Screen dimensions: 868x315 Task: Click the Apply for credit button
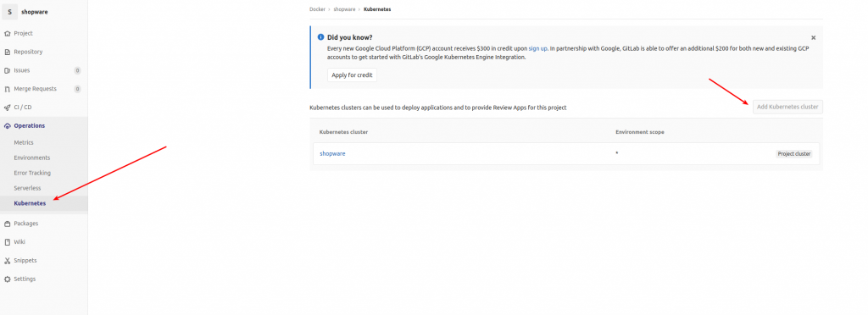point(352,75)
